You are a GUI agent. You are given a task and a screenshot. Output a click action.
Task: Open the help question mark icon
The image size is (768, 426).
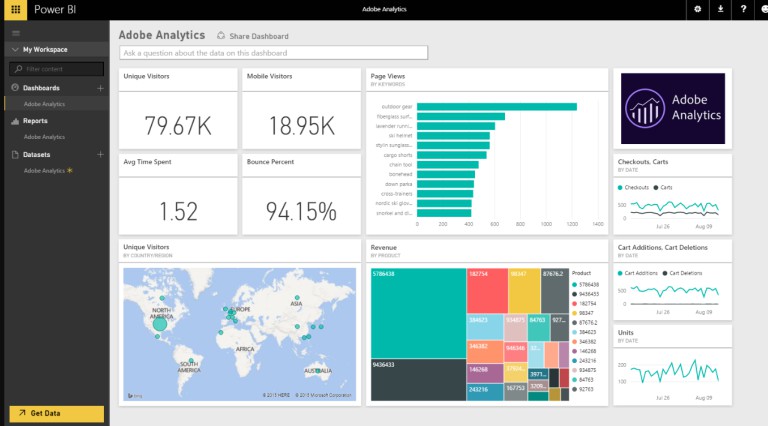(743, 9)
